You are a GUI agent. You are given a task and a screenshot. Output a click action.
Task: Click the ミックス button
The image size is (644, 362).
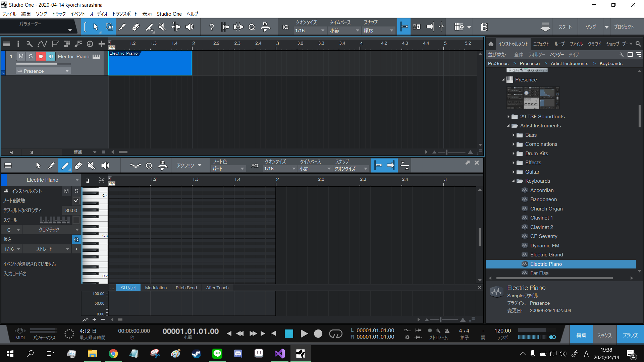pyautogui.click(x=604, y=335)
